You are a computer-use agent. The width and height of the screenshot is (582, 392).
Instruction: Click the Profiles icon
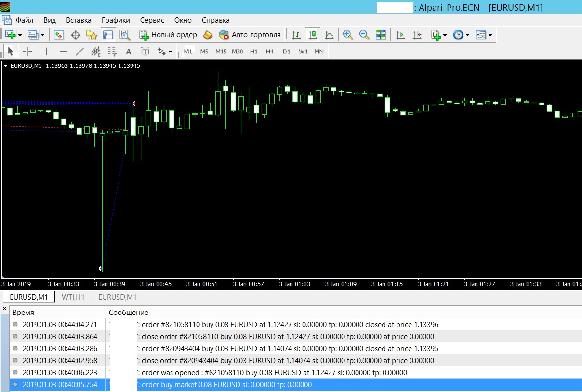tap(33, 35)
